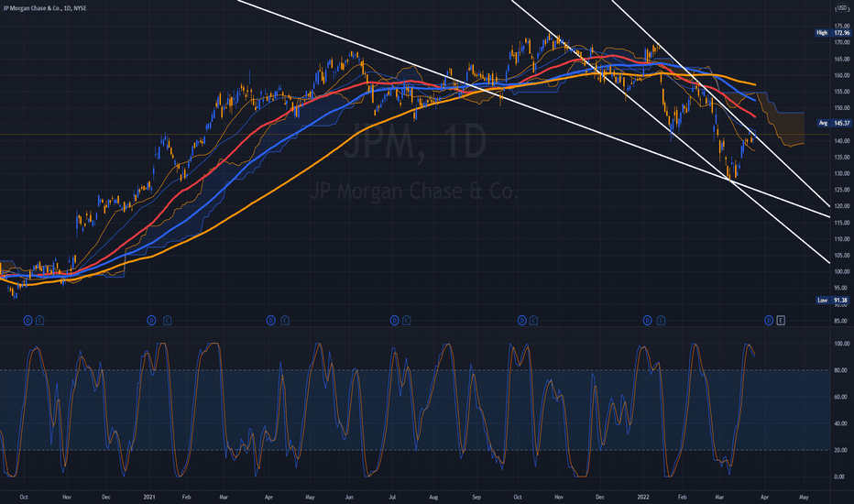Click the dividend marker near October 2021

click(x=521, y=321)
